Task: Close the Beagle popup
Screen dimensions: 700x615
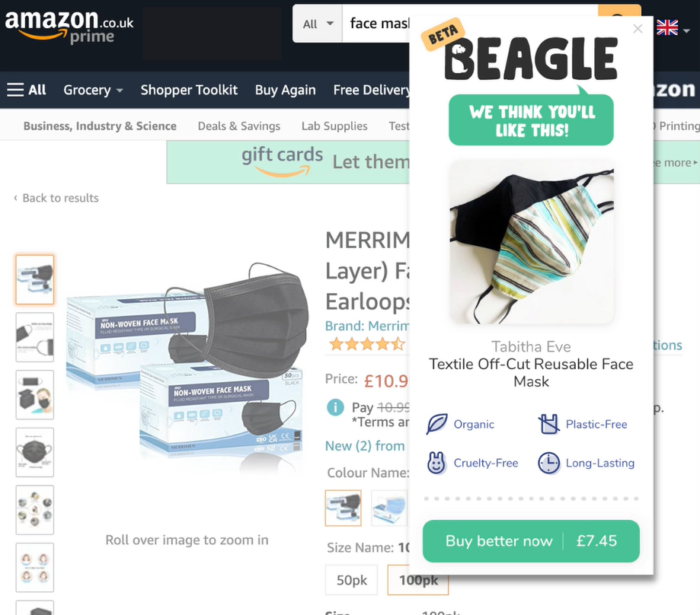Action: (638, 29)
